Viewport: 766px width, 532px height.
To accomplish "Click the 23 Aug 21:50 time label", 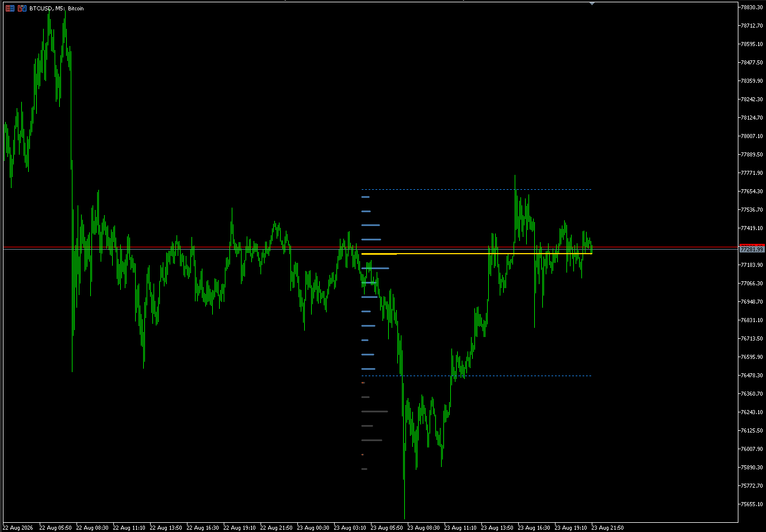I will tap(607, 527).
